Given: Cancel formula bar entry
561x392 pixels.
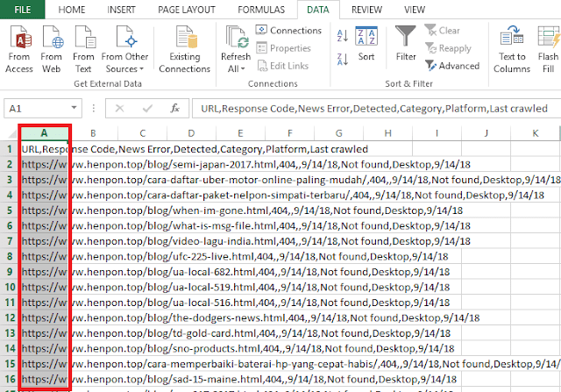Looking at the screenshot, I should click(x=119, y=109).
